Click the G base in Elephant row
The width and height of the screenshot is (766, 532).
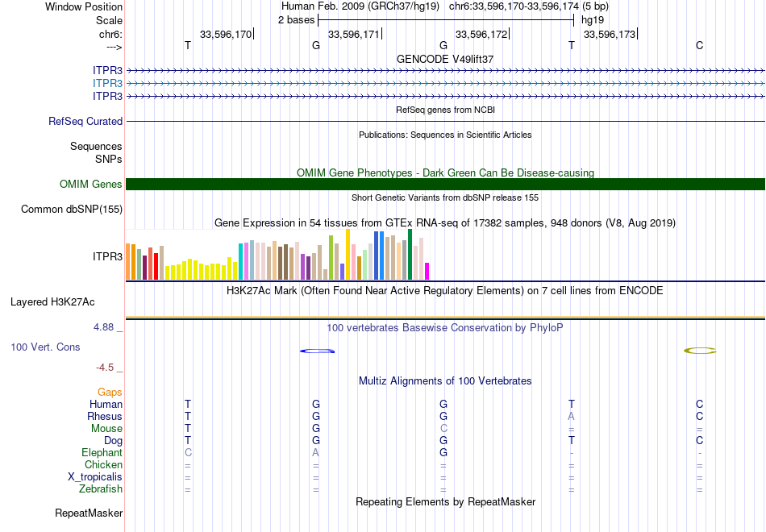443,453
